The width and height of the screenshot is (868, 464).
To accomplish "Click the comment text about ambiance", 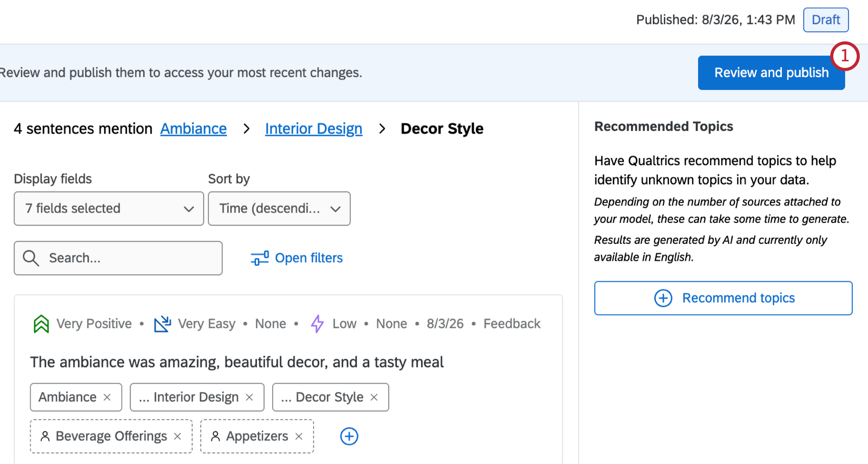I will [237, 362].
